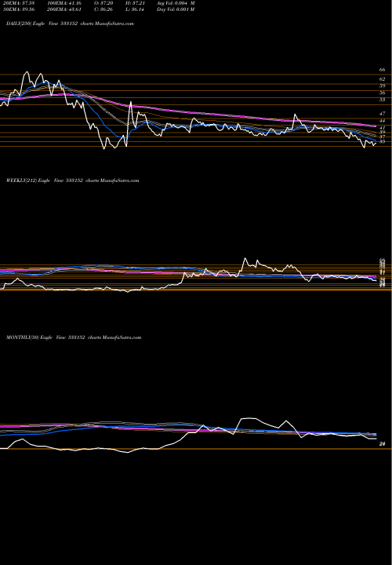Click the Day Vol readout

tap(176, 9)
